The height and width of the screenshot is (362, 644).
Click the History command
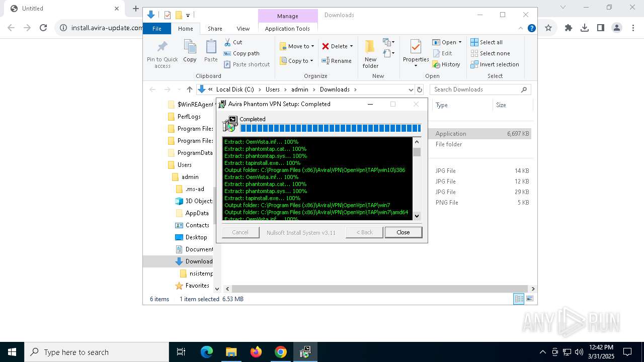446,64
